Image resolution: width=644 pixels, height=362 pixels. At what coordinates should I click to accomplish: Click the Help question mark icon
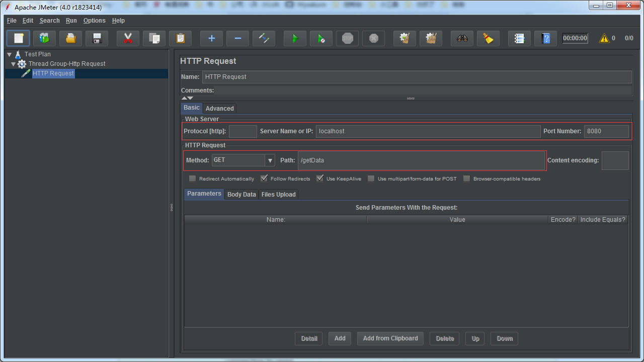[x=545, y=38]
